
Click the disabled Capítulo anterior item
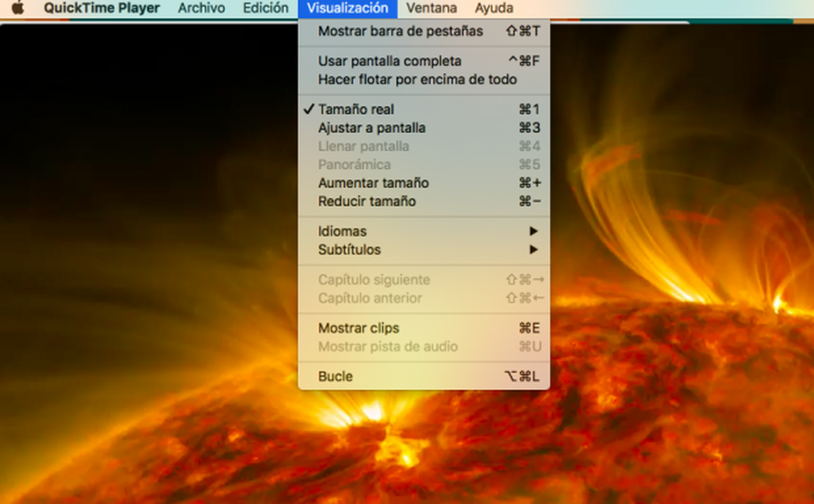pyautogui.click(x=424, y=298)
